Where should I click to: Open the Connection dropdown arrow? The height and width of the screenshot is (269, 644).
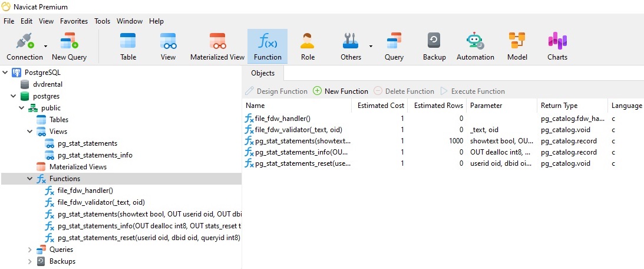pos(45,46)
